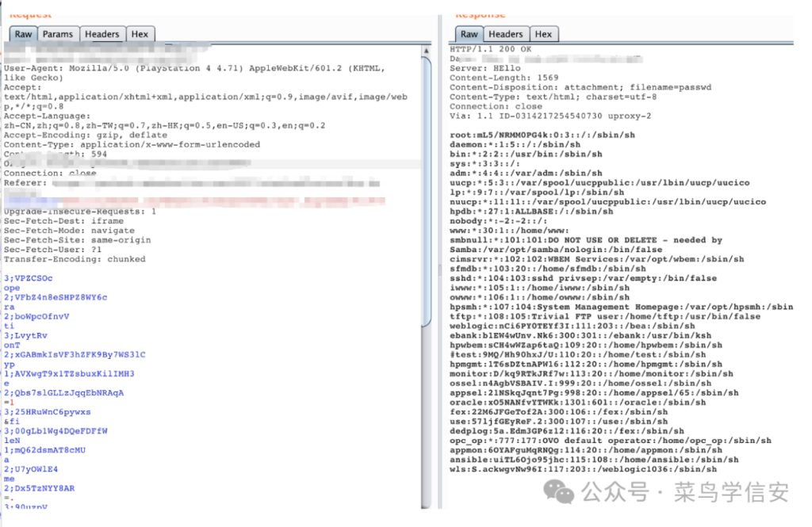The image size is (812, 527).
Task: Click the Content-Type x-www-form-urlencoded header
Action: [132, 144]
